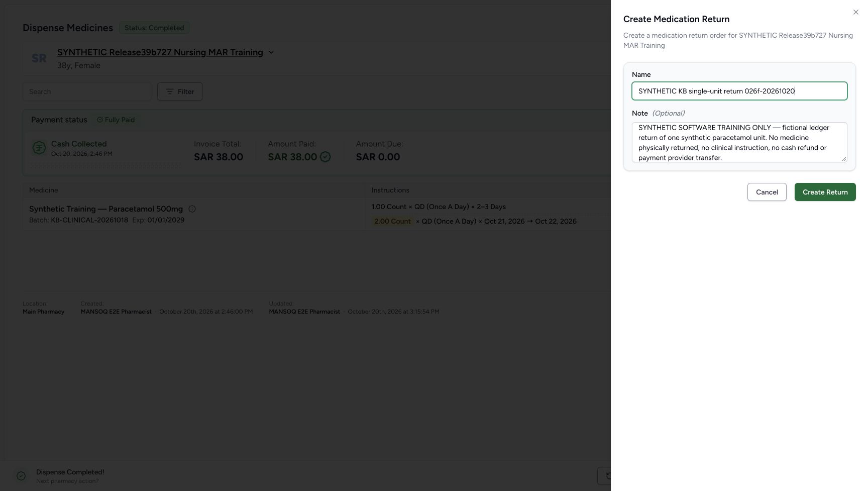Click the highlighted 2.00 Count value
The image size is (868, 491).
click(x=392, y=221)
